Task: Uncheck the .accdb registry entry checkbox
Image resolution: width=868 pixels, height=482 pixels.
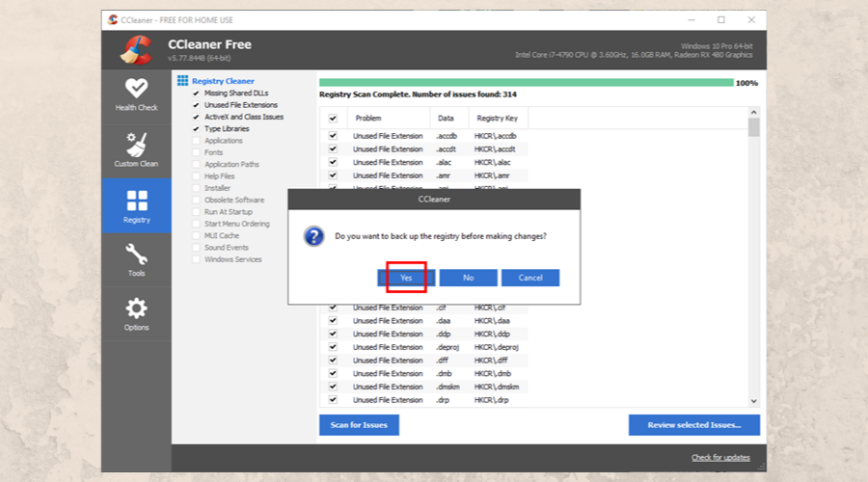Action: [x=333, y=136]
